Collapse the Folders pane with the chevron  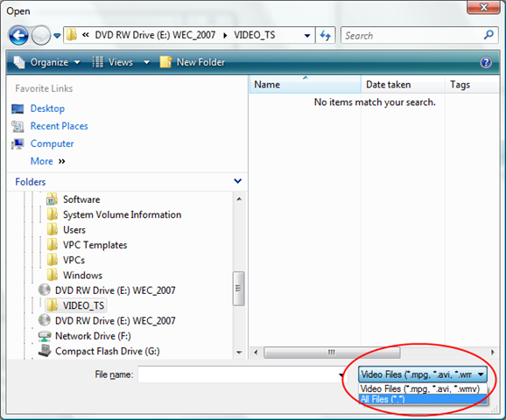(238, 181)
